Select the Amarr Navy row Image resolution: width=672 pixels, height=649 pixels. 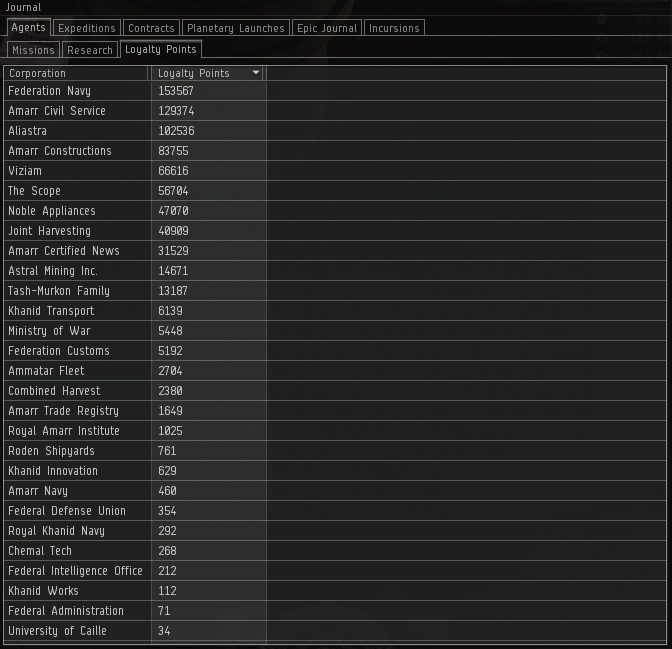335,491
